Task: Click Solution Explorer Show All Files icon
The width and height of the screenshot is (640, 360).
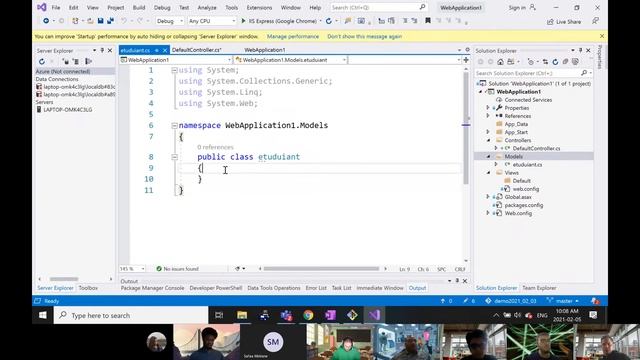Action: (565, 62)
